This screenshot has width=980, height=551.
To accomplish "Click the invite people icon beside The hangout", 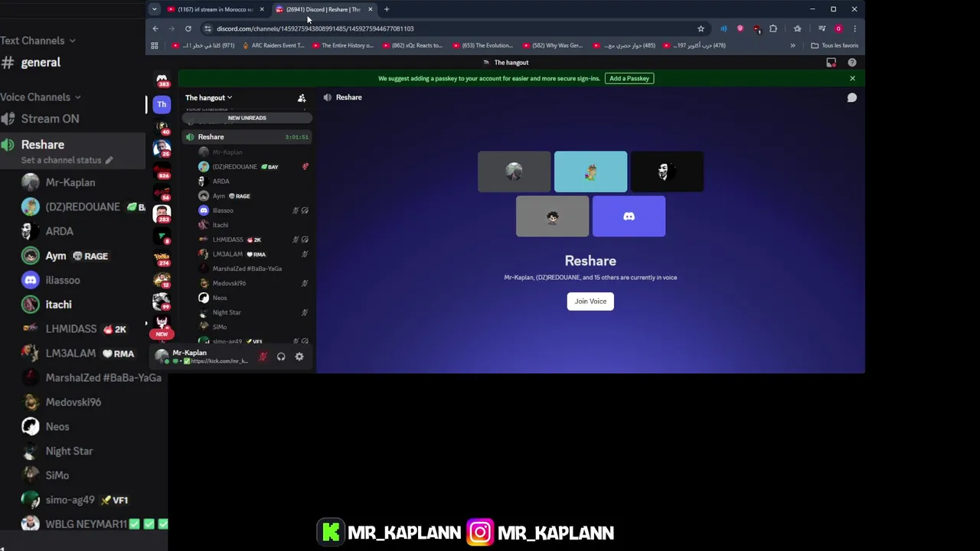I will click(x=302, y=98).
